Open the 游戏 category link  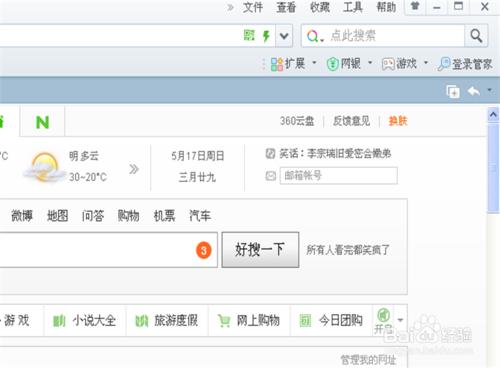[17, 321]
